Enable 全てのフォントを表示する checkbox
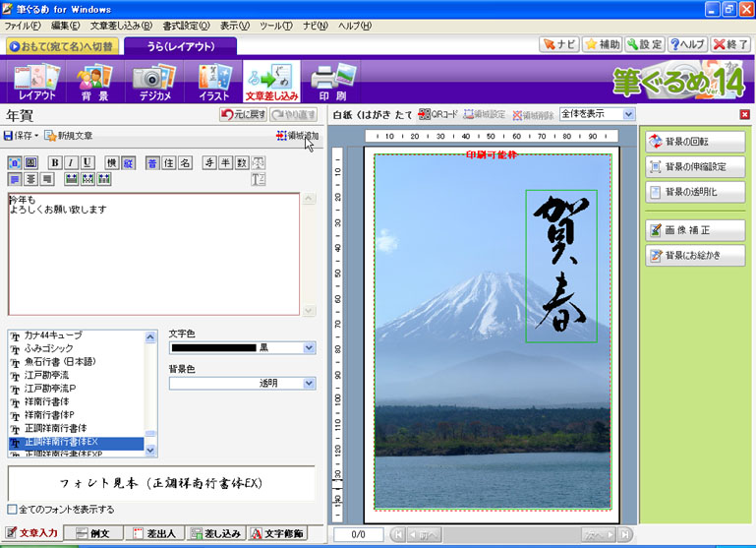The height and width of the screenshot is (548, 756). point(12,510)
